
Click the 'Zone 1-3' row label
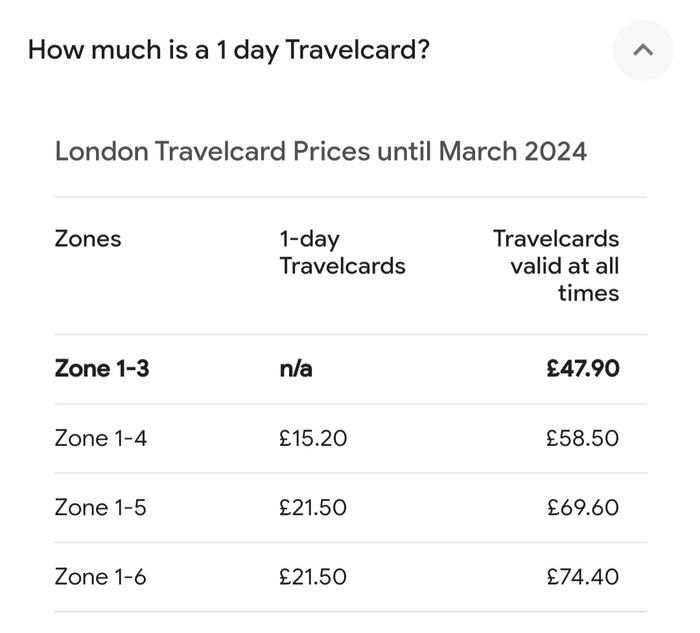pos(102,368)
